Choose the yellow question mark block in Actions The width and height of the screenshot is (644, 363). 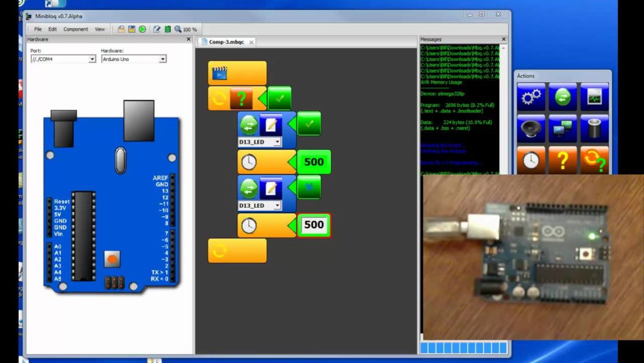pos(562,160)
